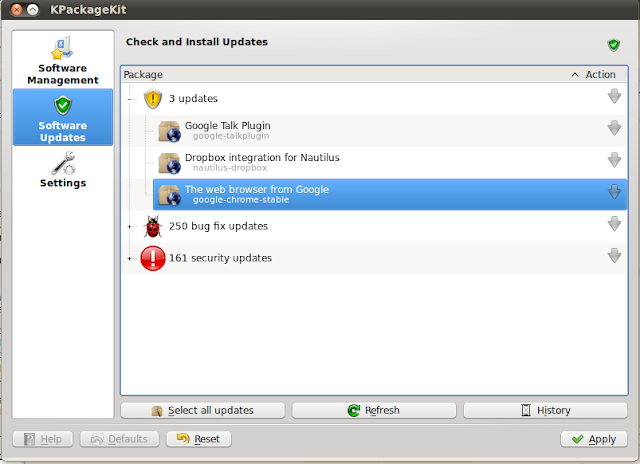
Task: Close the KPackageKit window
Action: (16, 9)
